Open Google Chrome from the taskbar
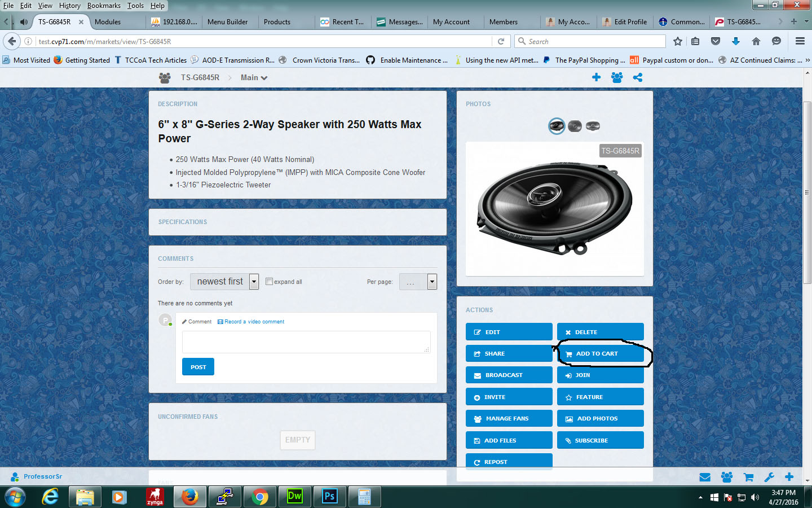The height and width of the screenshot is (508, 812). [259, 497]
